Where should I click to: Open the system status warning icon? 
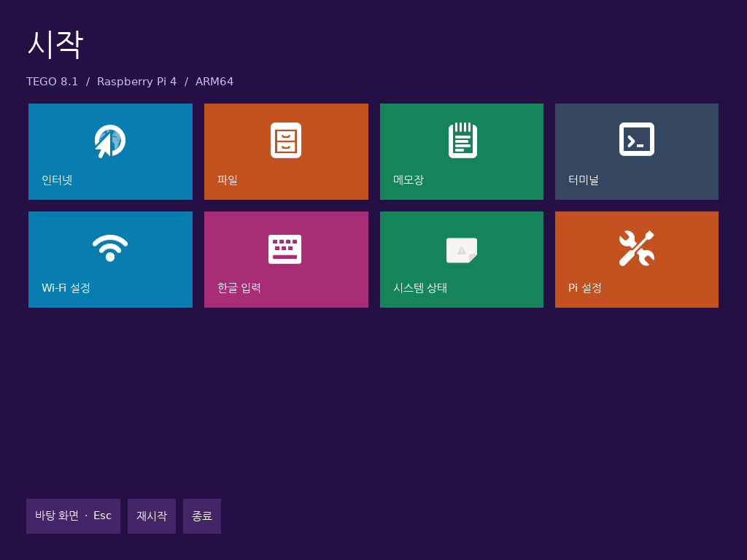point(462,250)
